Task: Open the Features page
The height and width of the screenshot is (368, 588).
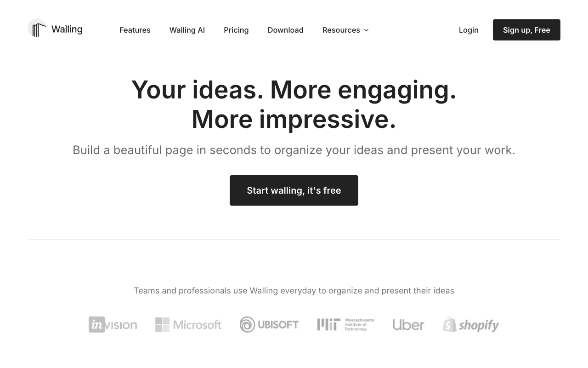Action: pos(135,30)
